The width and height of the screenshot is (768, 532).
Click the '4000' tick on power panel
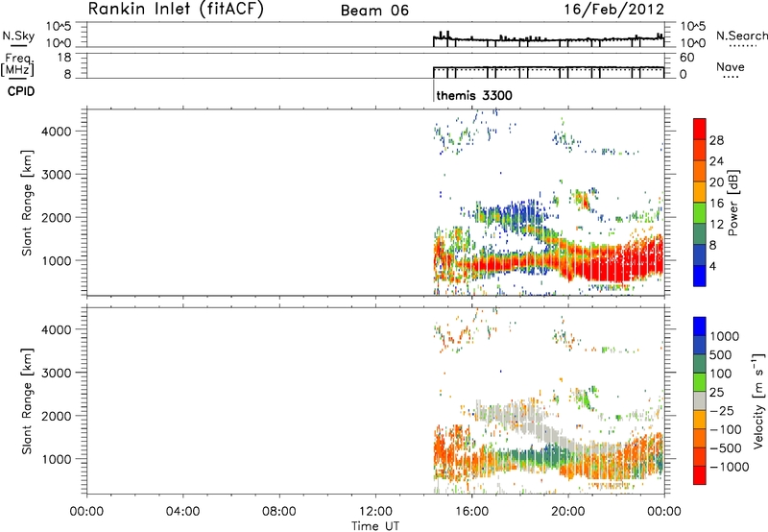57,132
